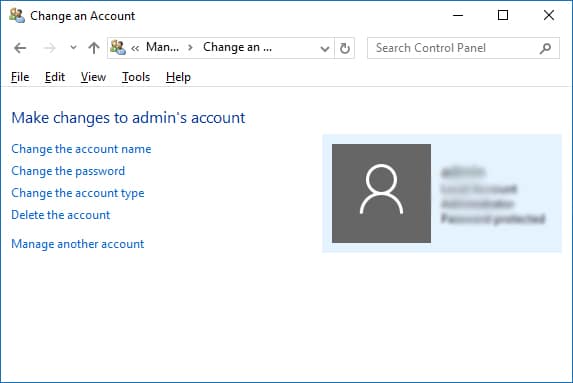Click 'Delete the account' link

pyautogui.click(x=61, y=215)
